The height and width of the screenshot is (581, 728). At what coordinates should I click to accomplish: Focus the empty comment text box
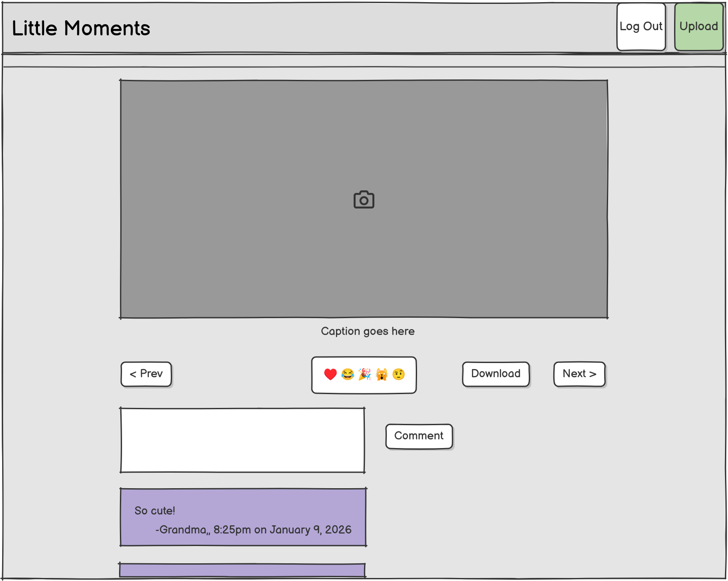pos(242,440)
